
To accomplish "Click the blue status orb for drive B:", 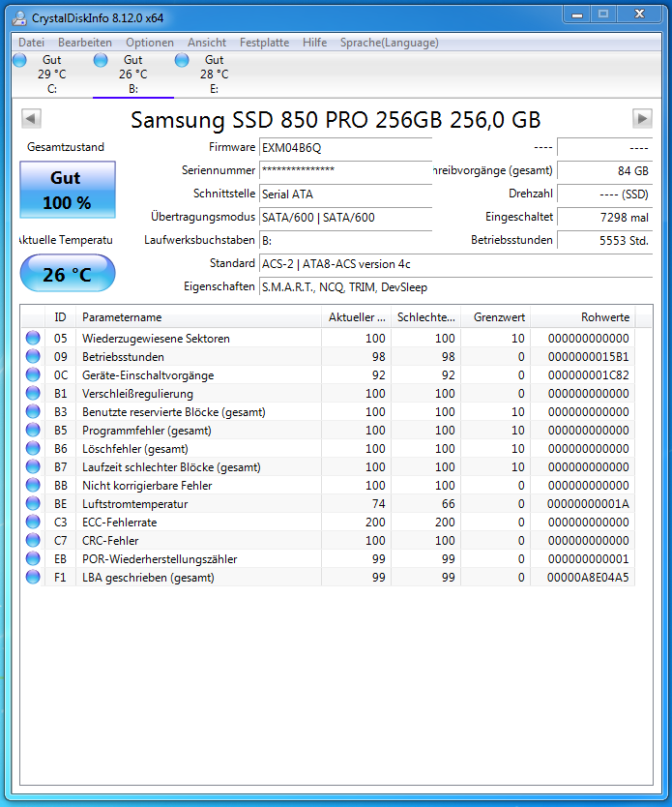I will pos(101,60).
